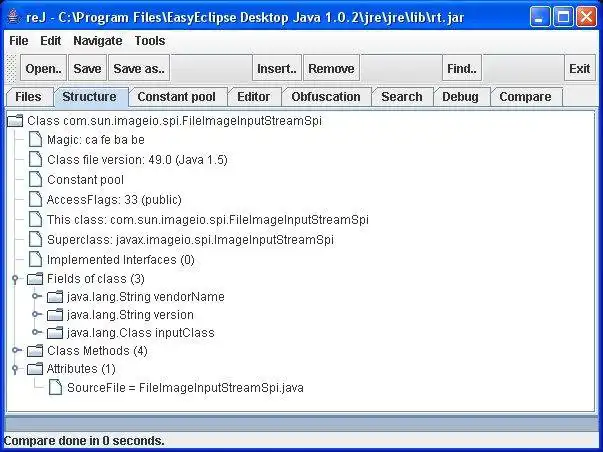This screenshot has width=603, height=452.
Task: Click the reJ Java icon in title bar
Action: coord(13,17)
